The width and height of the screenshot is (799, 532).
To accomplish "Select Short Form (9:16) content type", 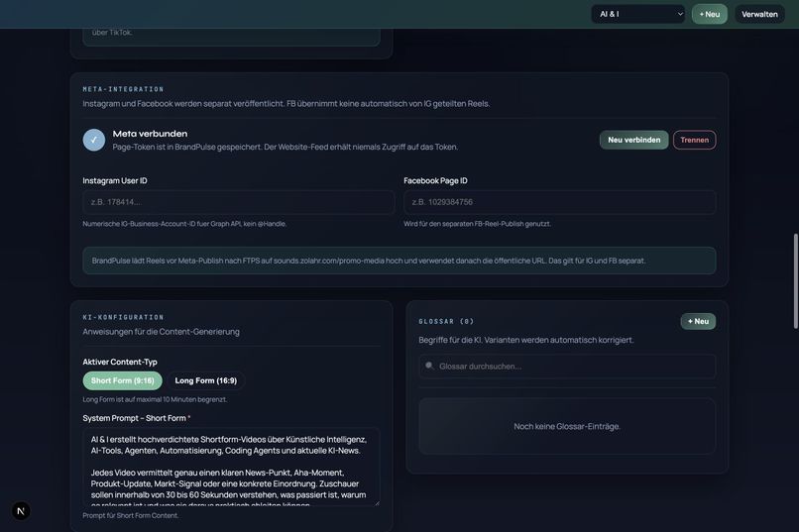I will click(122, 380).
